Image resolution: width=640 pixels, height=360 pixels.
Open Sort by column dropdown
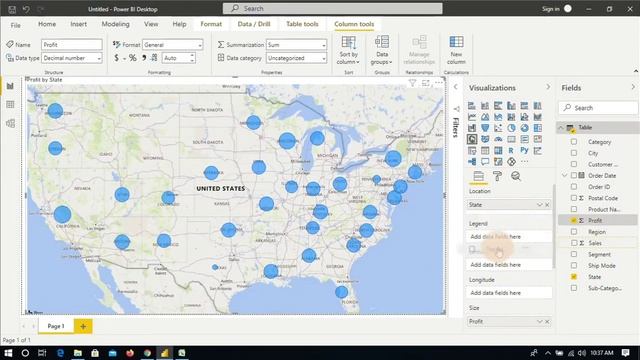pyautogui.click(x=348, y=51)
